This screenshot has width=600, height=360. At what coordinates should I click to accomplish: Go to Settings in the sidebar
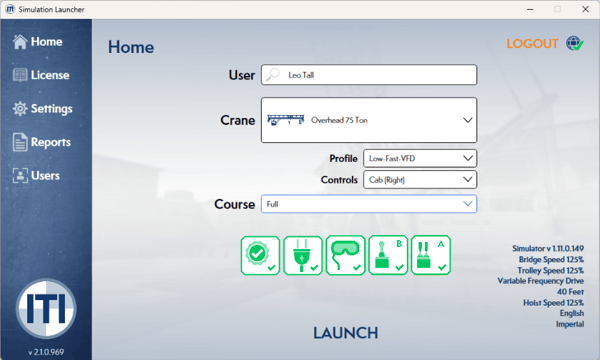(x=42, y=109)
